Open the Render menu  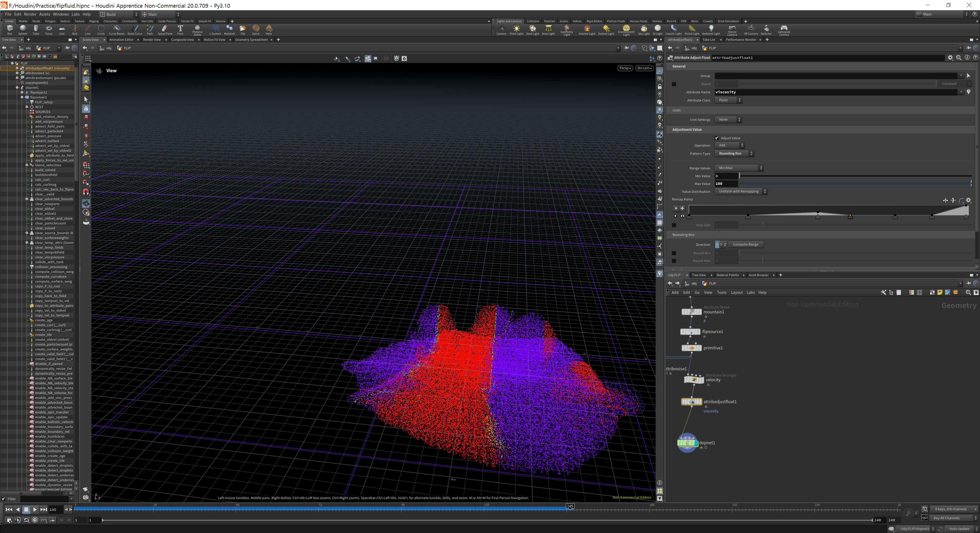[x=30, y=14]
